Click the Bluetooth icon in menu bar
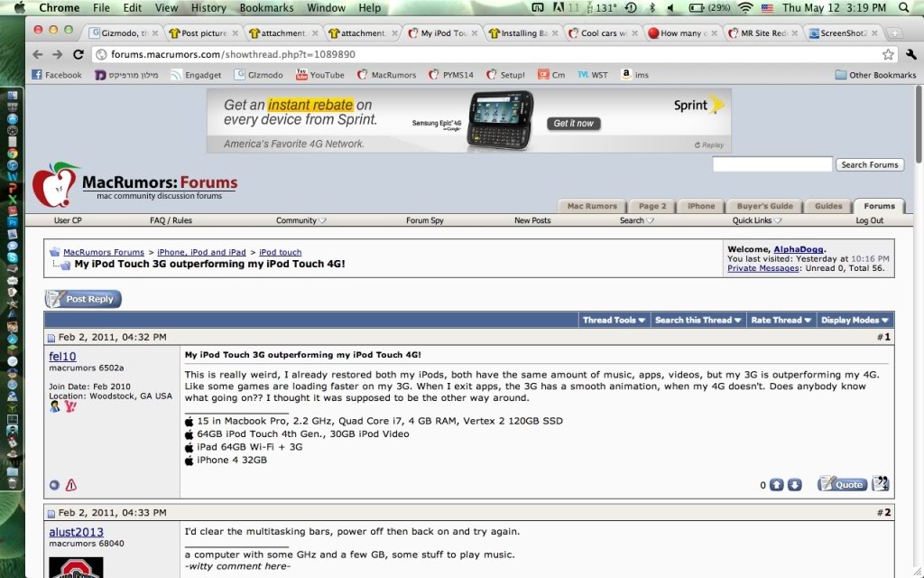 [x=651, y=7]
